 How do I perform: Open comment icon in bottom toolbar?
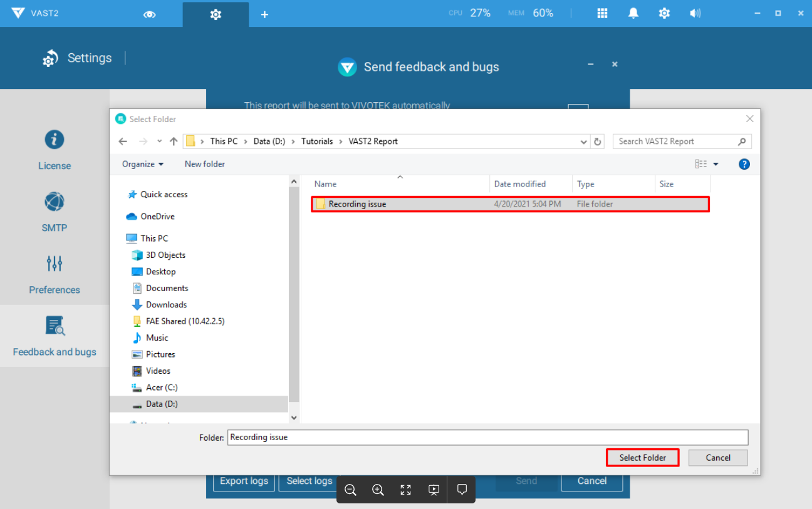pos(462,490)
